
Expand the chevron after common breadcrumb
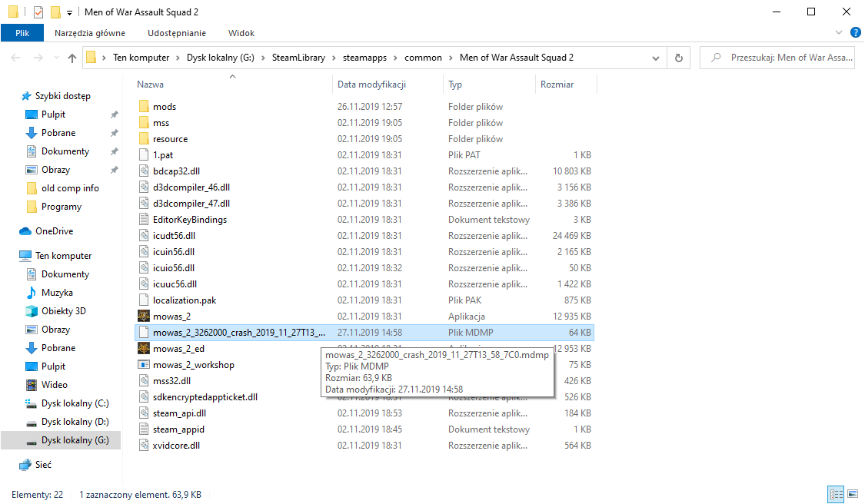tap(451, 58)
